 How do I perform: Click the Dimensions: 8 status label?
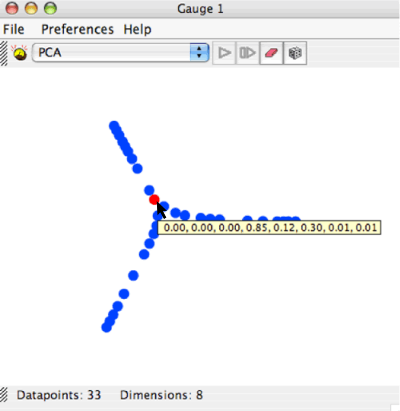(161, 395)
